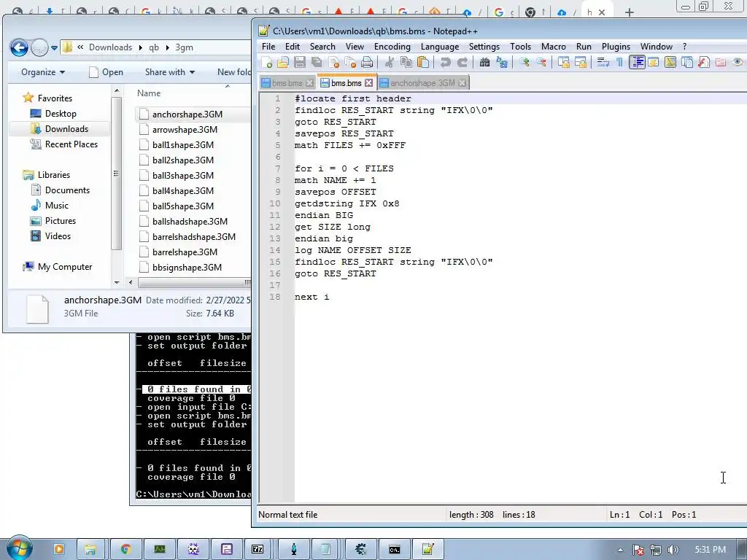Click the Close All toolbar icon
This screenshot has width=747, height=560.
click(x=350, y=63)
